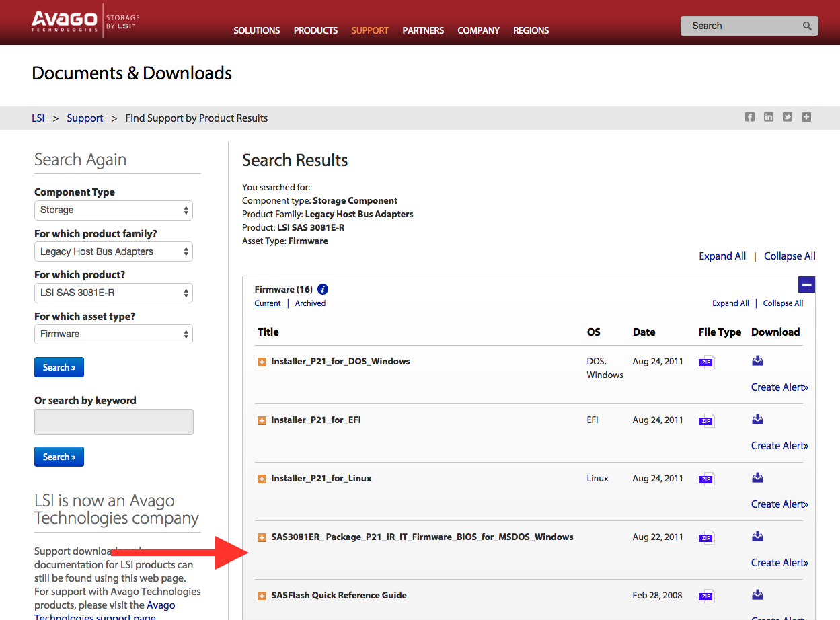The height and width of the screenshot is (620, 840).
Task: Open the asset type Firmware dropdown
Action: point(113,334)
